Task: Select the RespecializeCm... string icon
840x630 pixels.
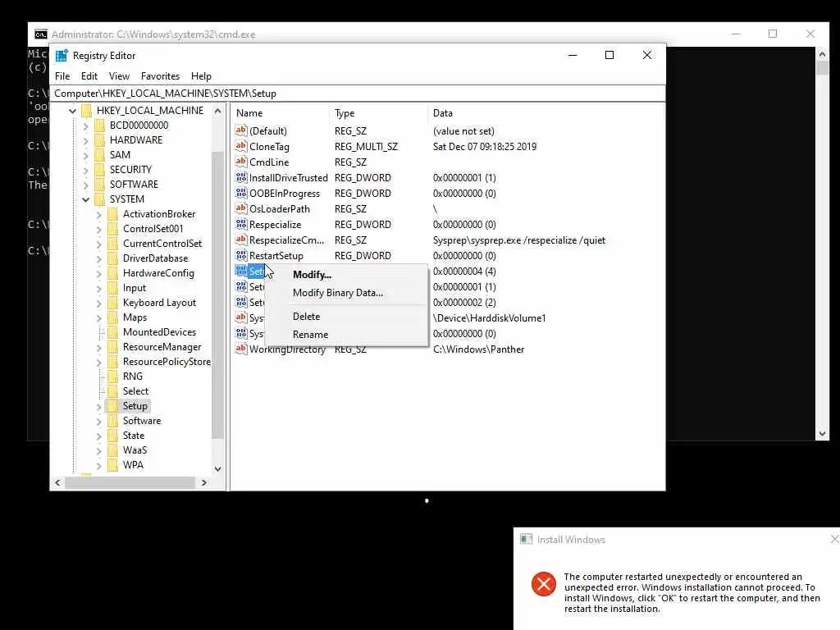Action: [x=241, y=239]
